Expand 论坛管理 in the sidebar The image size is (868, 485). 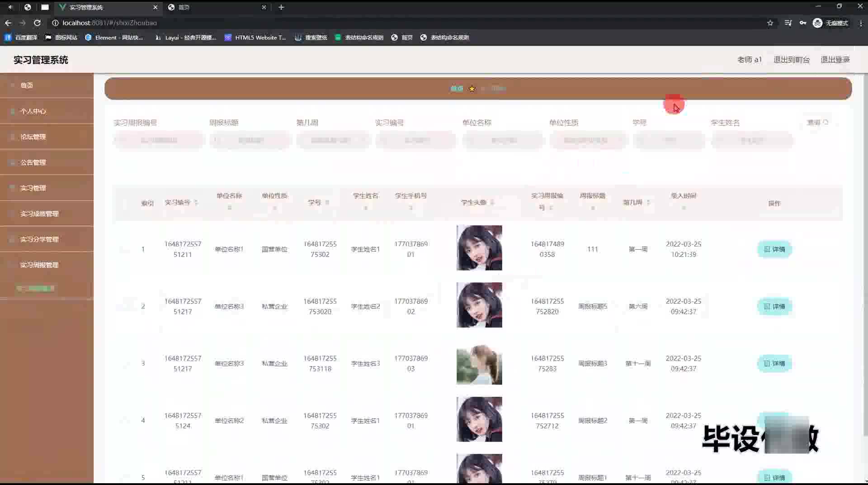47,137
